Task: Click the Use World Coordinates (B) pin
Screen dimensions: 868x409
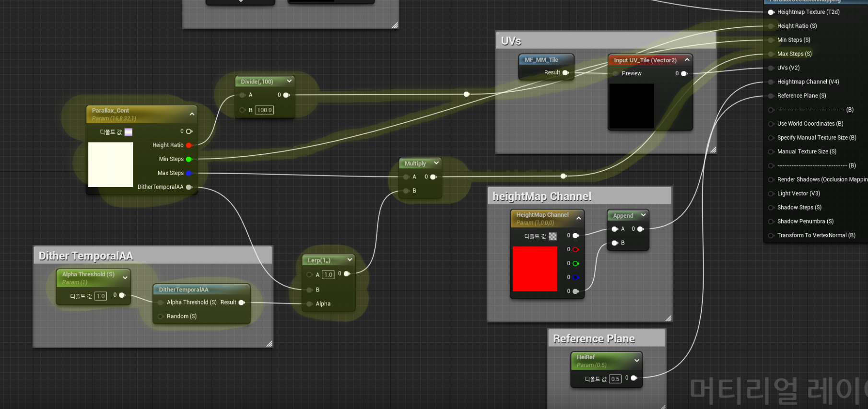Action: [771, 124]
